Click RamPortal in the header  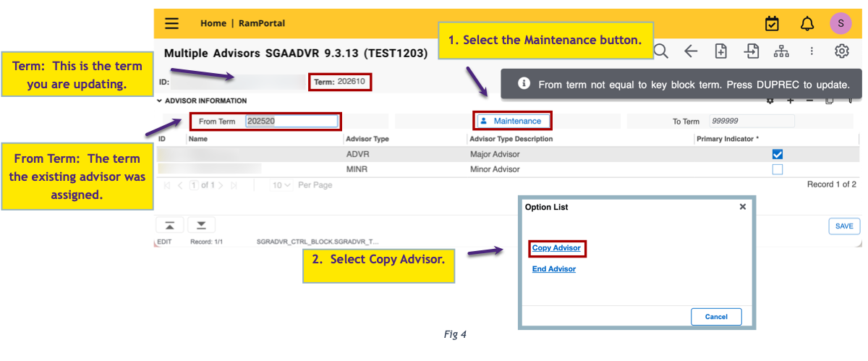click(262, 23)
